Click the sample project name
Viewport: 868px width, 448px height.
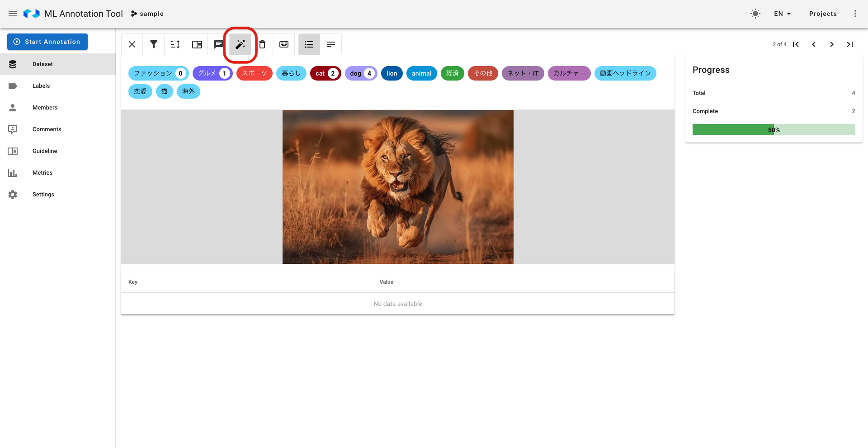[147, 14]
